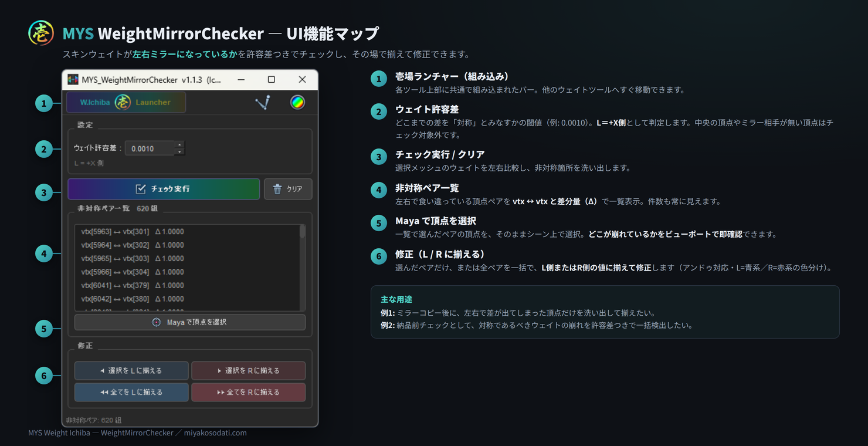The height and width of the screenshot is (446, 868).
Task: Select row vtx[5965] ↔ vtx[303]
Action: tap(187, 259)
